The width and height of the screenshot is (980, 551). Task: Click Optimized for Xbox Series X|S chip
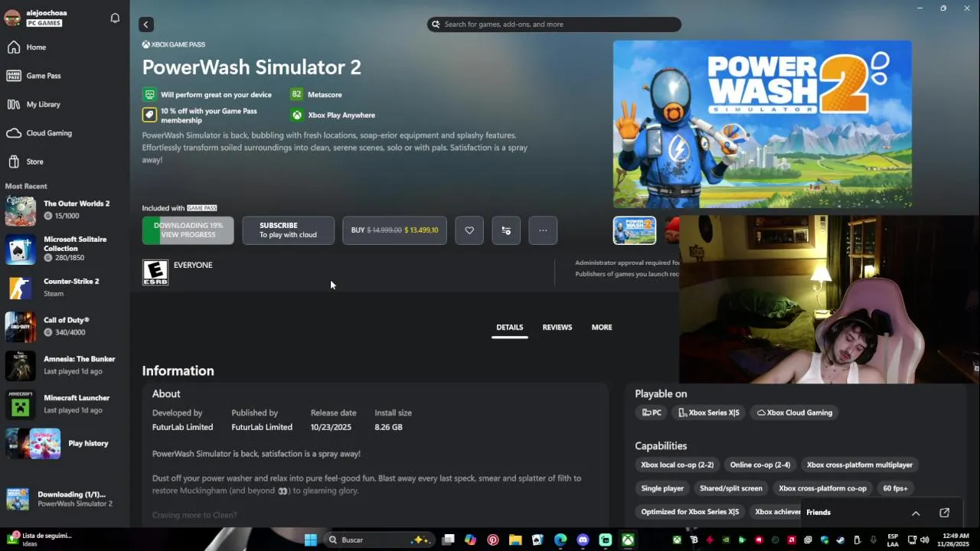(x=690, y=512)
